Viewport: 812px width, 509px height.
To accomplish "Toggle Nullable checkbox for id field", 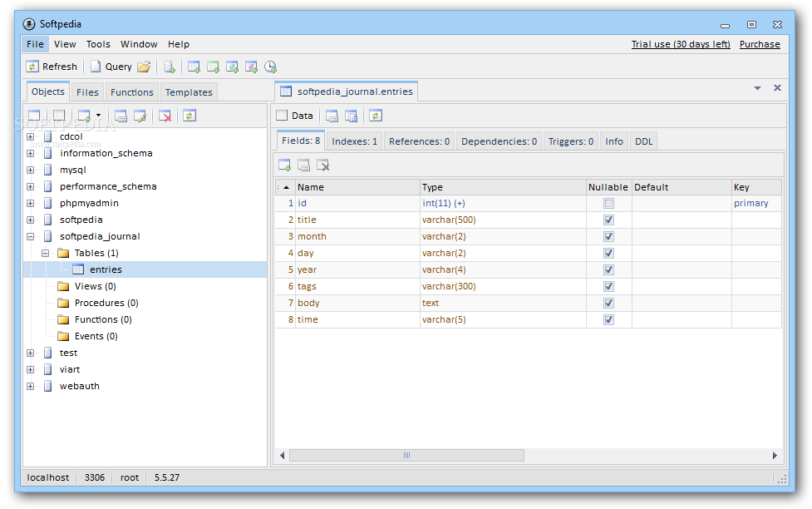I will (x=608, y=203).
